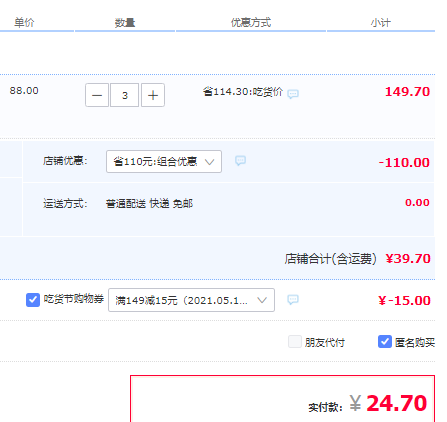Toggle the 匿名购买 checkbox
Viewport: 447px width, 422px height.
point(385,342)
